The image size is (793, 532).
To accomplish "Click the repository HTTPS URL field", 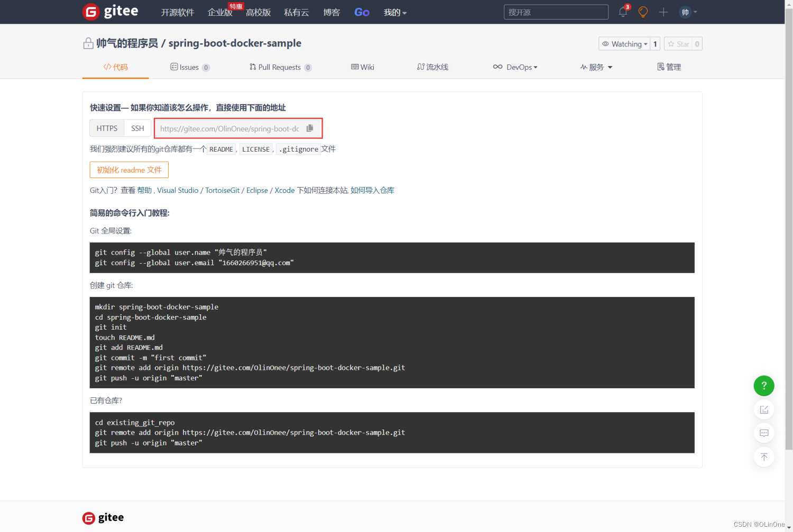I will point(229,128).
